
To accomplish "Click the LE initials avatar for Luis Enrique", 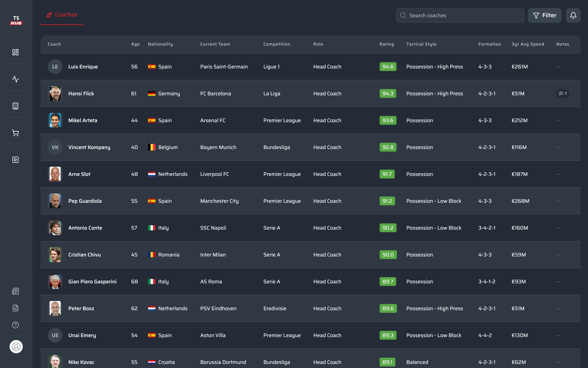I will point(55,67).
